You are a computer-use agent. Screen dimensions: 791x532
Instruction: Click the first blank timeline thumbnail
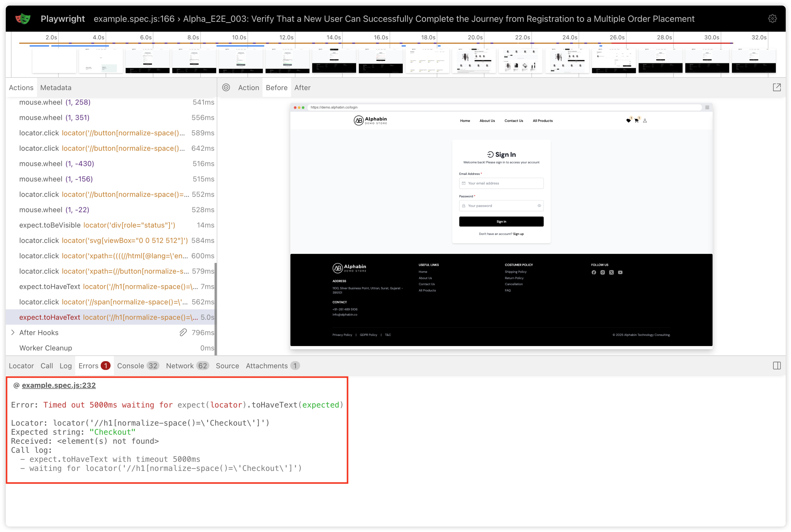54,61
